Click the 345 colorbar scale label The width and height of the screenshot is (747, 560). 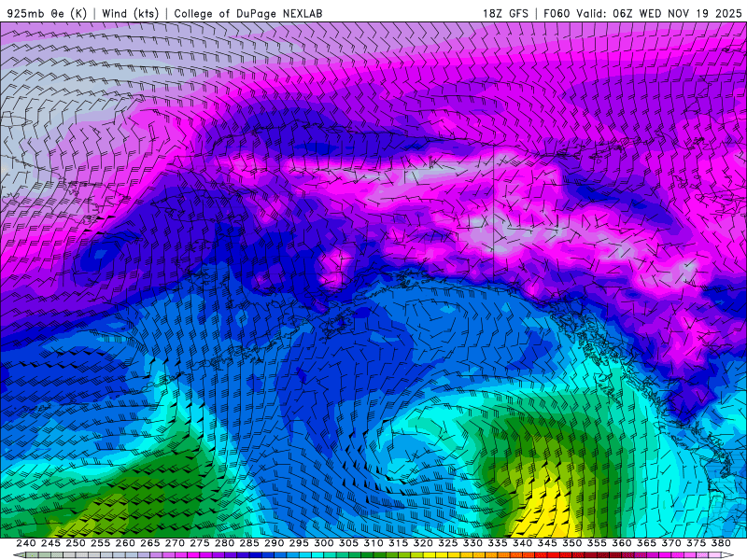coord(547,543)
